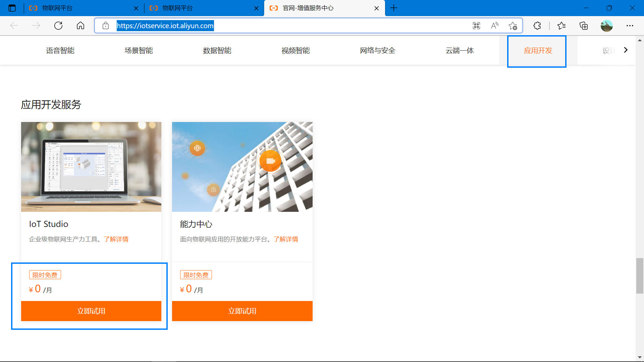This screenshot has height=362, width=644.
Task: Click the 限时免费 tag on IoT Studio
Action: tap(45, 275)
